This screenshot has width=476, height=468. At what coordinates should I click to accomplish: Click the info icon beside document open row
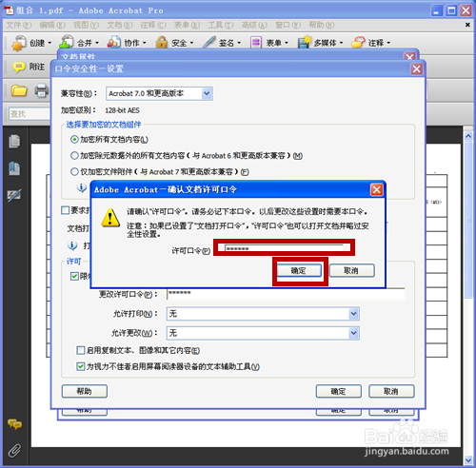click(x=72, y=245)
